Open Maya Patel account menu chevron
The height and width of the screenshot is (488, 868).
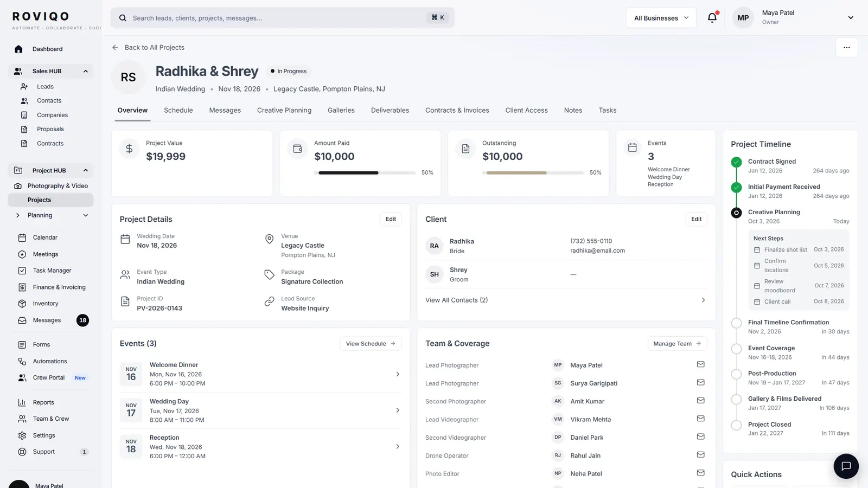click(x=851, y=18)
